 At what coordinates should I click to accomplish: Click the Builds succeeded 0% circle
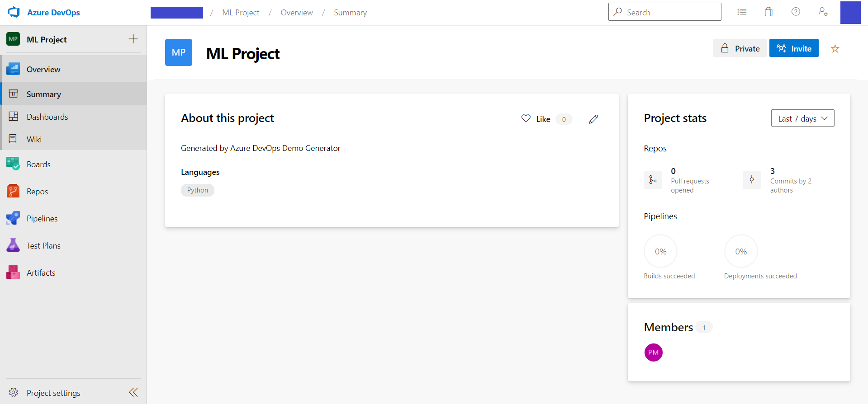[x=660, y=251]
